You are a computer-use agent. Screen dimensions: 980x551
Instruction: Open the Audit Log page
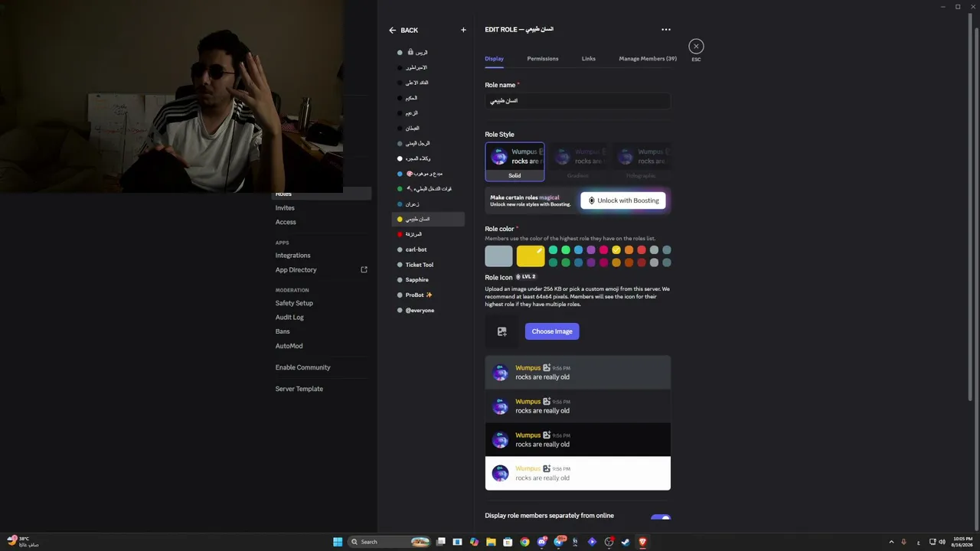(289, 318)
